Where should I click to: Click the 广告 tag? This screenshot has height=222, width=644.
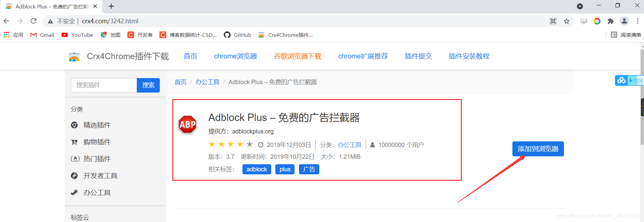tap(309, 169)
